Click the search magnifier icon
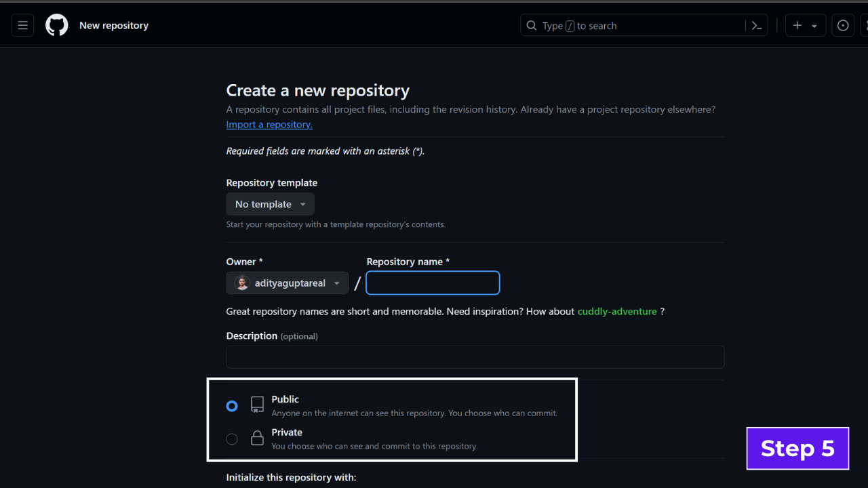This screenshot has width=868, height=488. point(532,26)
